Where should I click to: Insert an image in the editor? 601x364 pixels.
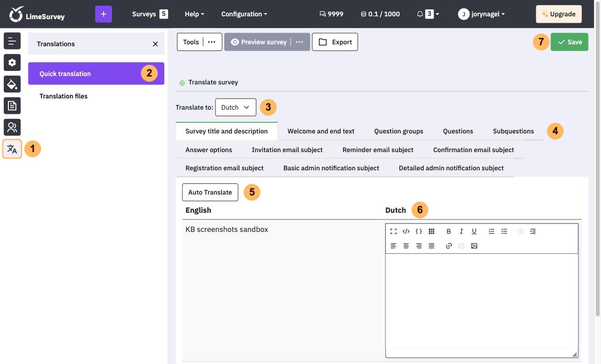coord(474,246)
